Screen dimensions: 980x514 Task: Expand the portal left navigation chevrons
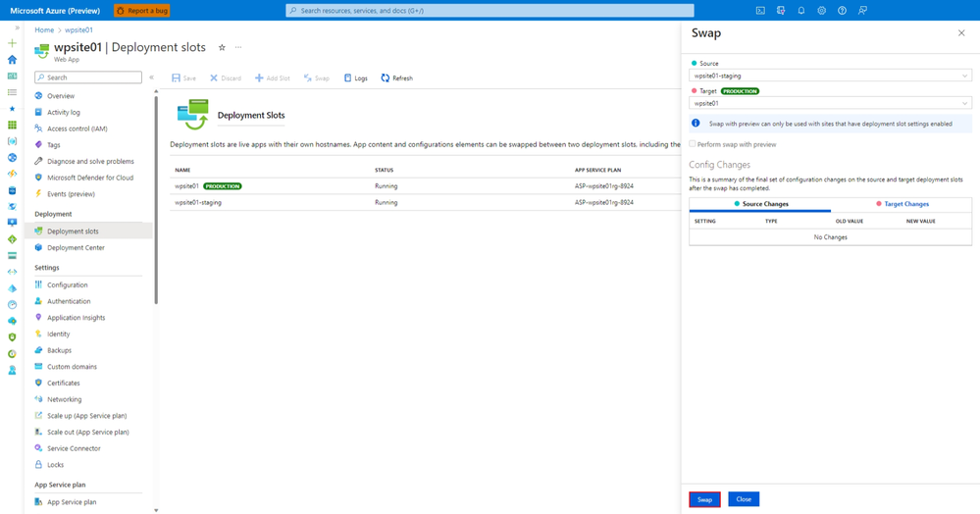pyautogui.click(x=17, y=28)
